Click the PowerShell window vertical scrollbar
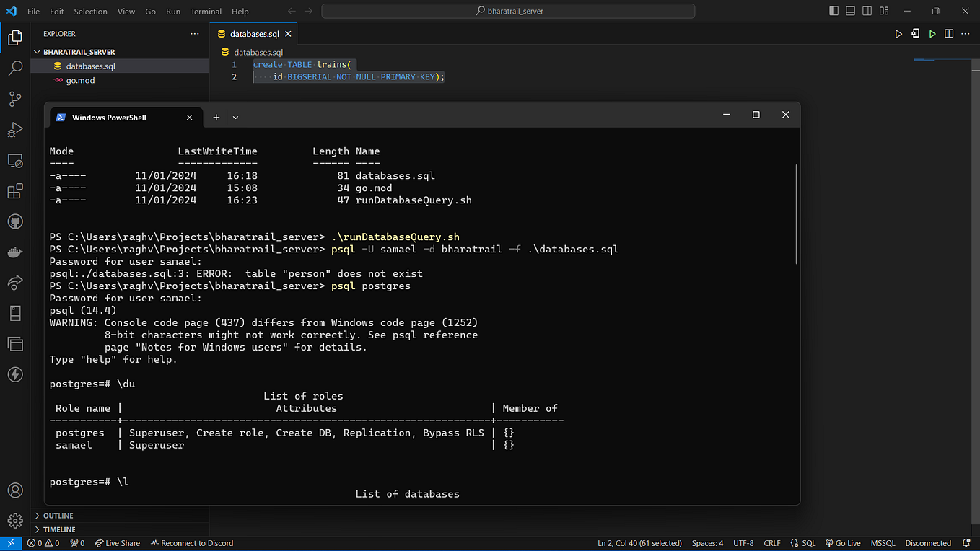Image resolution: width=980 pixels, height=551 pixels. tap(796, 213)
